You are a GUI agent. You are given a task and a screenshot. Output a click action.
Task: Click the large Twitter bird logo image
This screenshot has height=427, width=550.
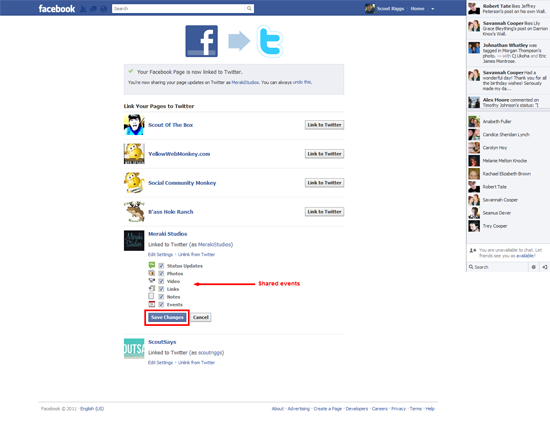pos(270,41)
